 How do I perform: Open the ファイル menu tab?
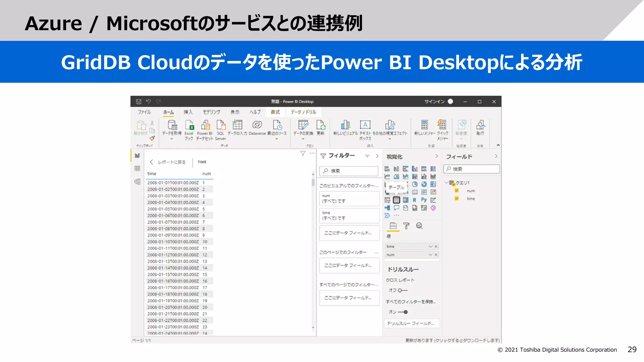coord(144,112)
